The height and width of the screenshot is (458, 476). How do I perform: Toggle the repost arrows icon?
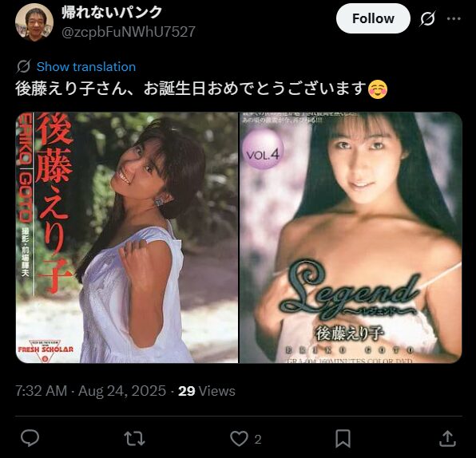point(134,438)
